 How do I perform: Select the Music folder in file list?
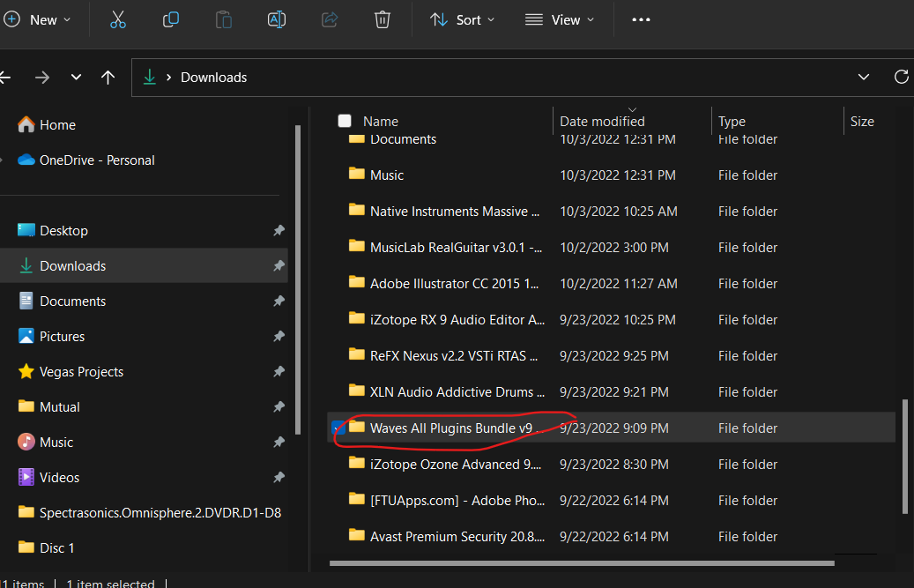[x=611, y=175]
